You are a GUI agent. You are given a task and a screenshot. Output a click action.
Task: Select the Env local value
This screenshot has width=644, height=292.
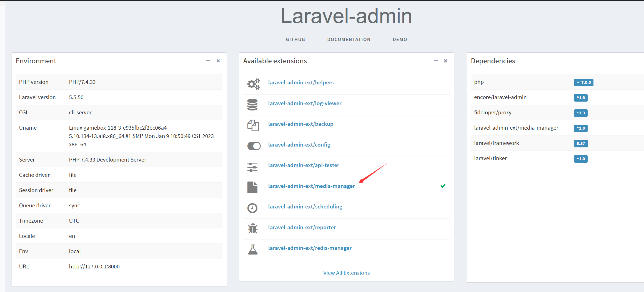(75, 251)
